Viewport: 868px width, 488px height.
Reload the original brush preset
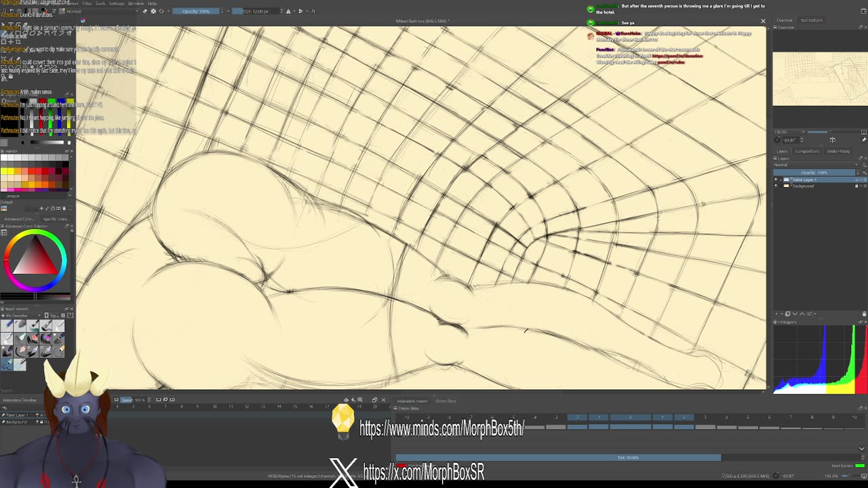coord(161,11)
